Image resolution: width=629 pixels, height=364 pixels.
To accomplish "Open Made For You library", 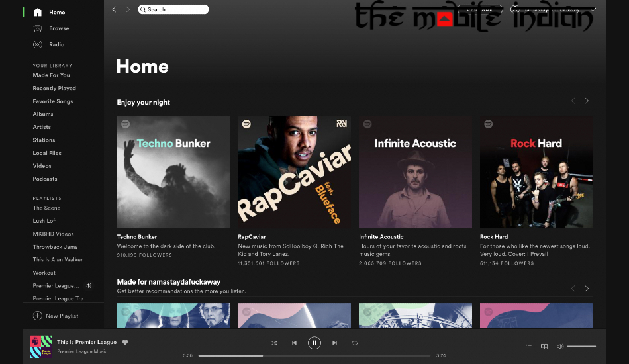I will (x=52, y=75).
